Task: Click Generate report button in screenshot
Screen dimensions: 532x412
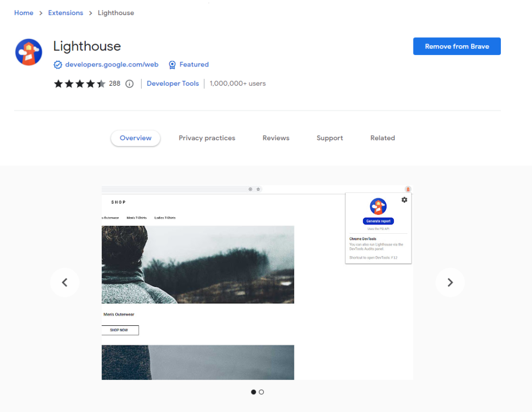Action: pos(378,221)
